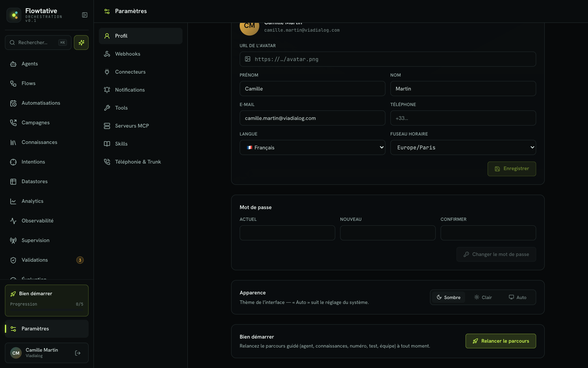588x368 pixels.
Task: Click the logout icon next to Camille Martin
Action: [78, 353]
